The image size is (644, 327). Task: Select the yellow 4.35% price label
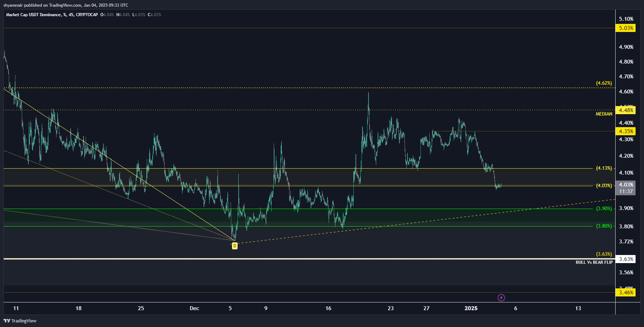625,131
